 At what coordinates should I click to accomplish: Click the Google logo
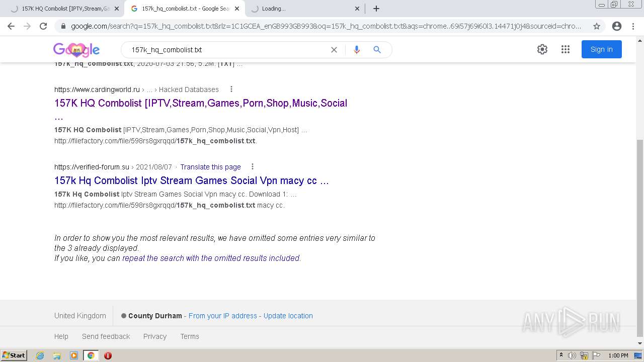click(76, 49)
